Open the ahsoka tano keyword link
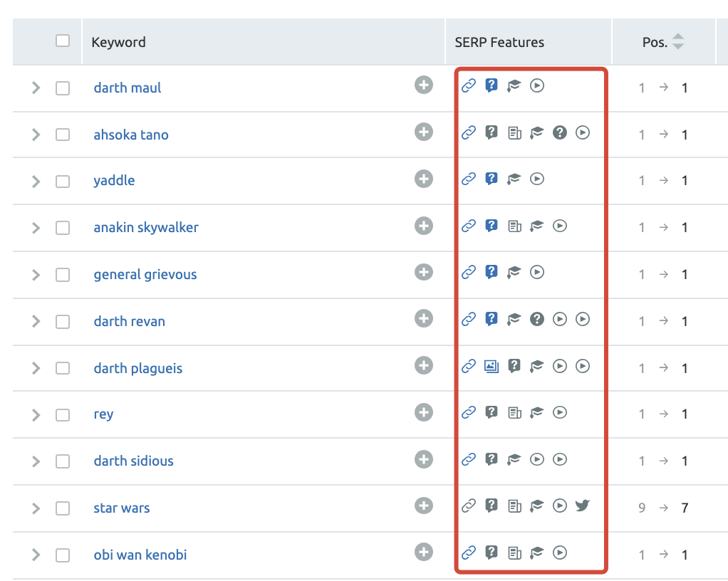The image size is (728, 581). [x=131, y=135]
